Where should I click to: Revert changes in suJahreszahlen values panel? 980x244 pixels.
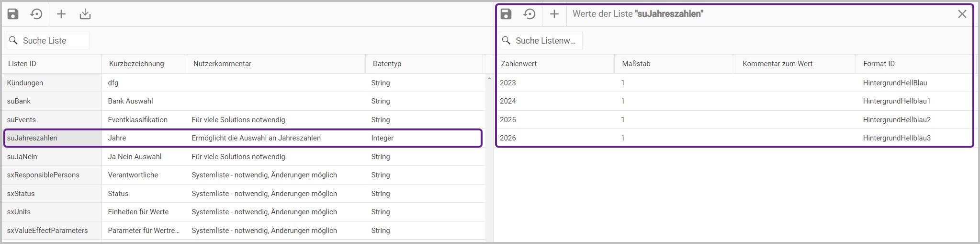click(529, 14)
